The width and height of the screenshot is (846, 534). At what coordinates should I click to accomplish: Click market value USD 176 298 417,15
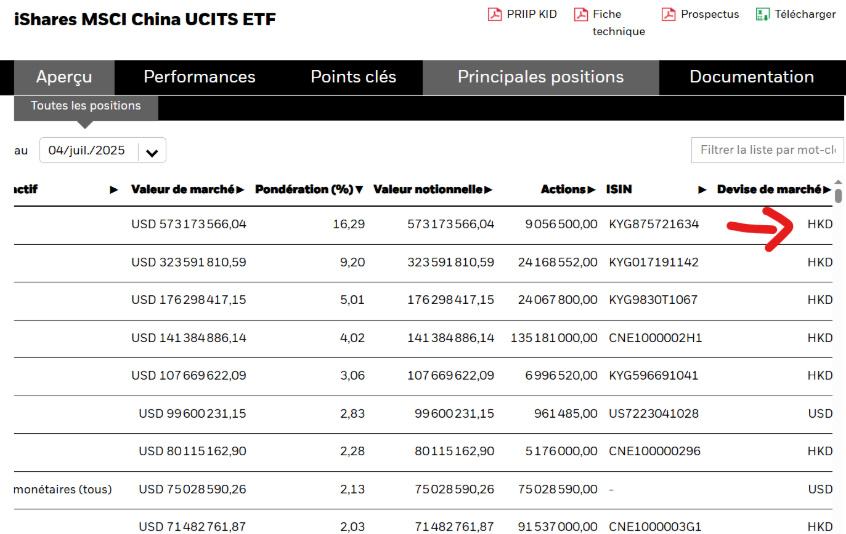pos(188,299)
